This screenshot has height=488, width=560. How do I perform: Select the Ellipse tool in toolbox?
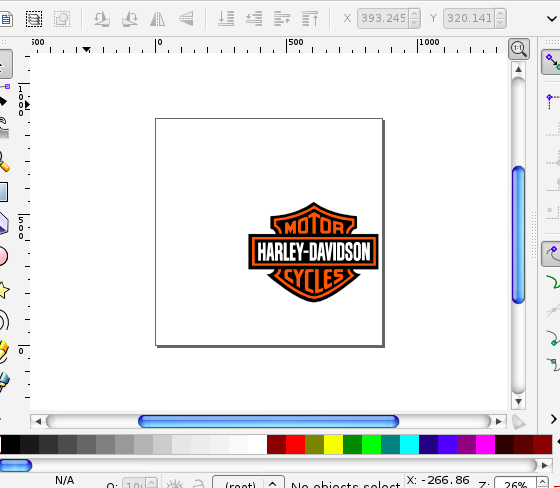click(4, 256)
